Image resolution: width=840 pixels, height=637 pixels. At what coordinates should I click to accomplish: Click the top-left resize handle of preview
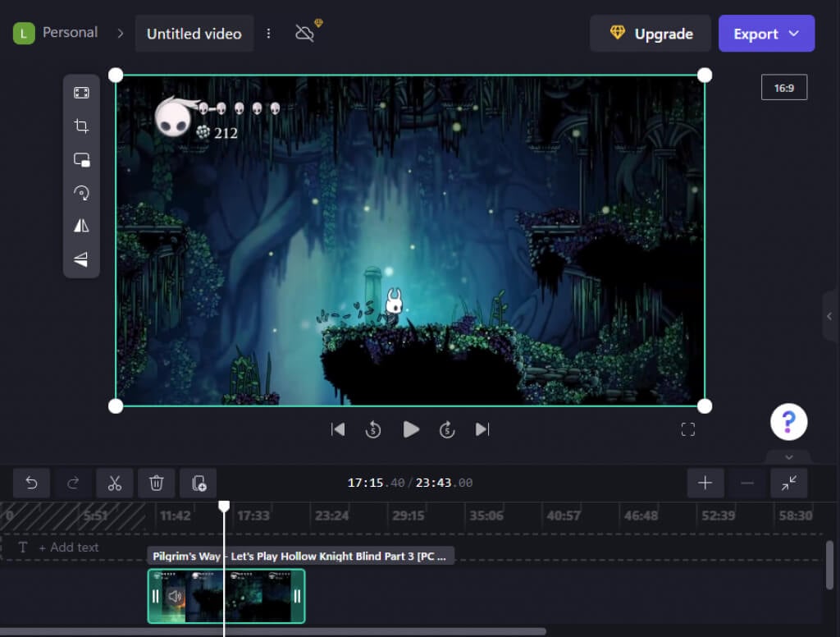116,75
